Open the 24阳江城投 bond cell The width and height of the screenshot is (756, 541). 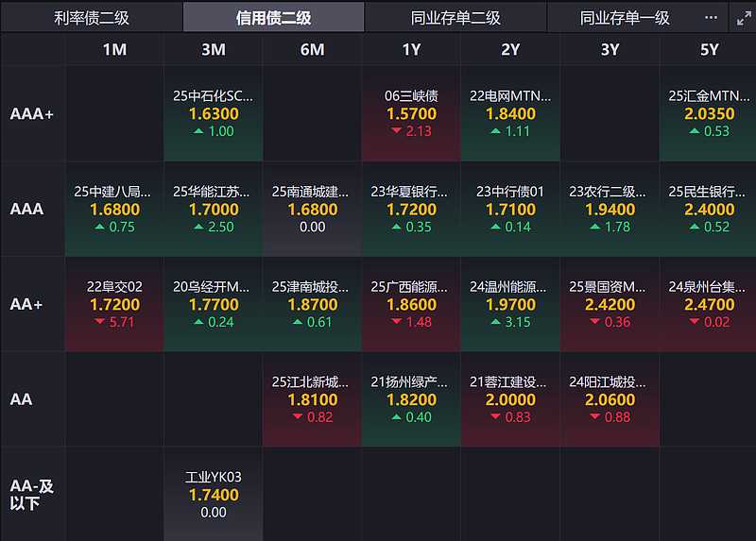pyautogui.click(x=610, y=398)
